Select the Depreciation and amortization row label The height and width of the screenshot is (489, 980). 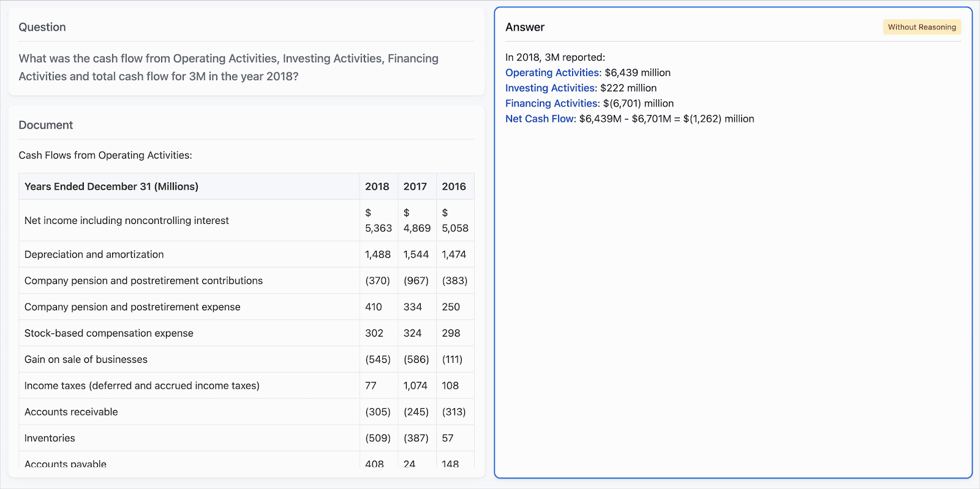point(94,255)
